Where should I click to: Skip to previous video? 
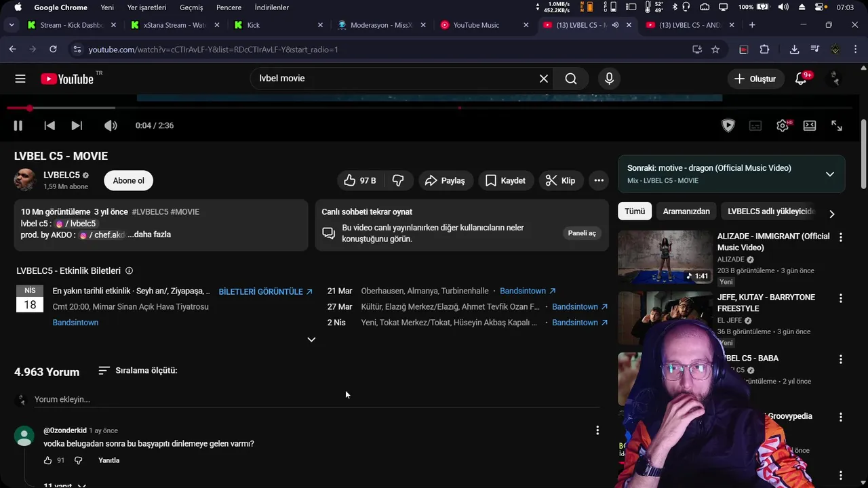click(50, 125)
